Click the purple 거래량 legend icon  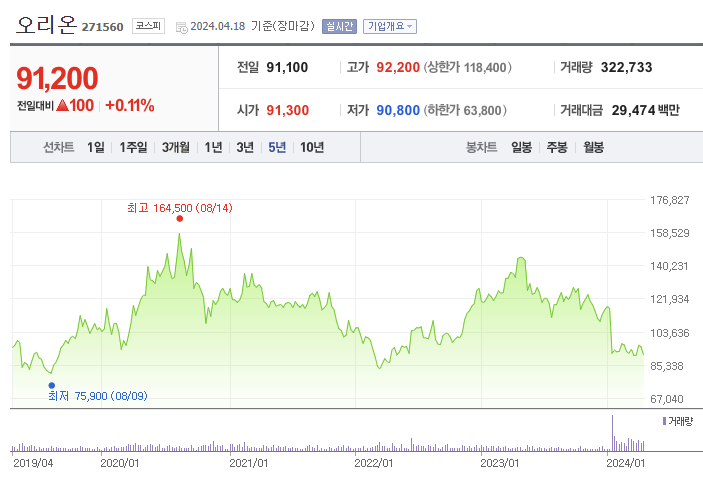[x=664, y=421]
